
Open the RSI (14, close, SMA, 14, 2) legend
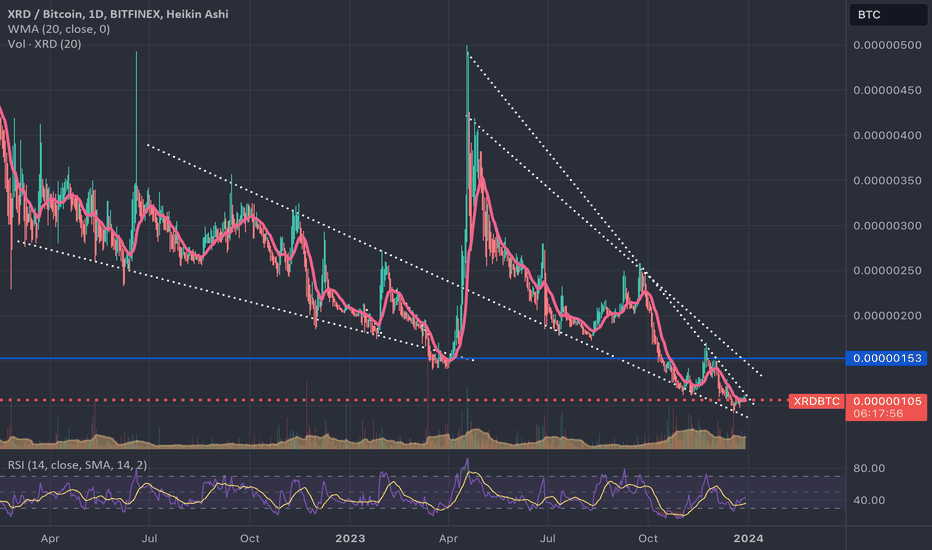pos(77,464)
